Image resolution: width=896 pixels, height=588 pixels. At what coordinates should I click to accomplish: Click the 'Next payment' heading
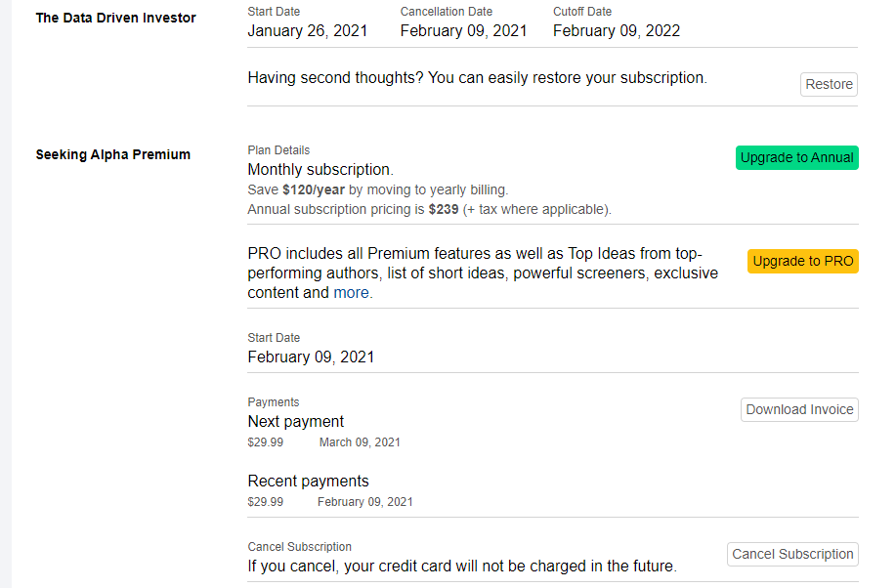295,422
